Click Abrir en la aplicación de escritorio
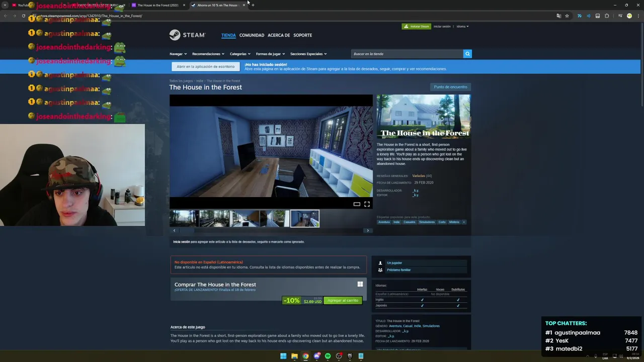Image resolution: width=644 pixels, height=362 pixels. click(x=205, y=66)
